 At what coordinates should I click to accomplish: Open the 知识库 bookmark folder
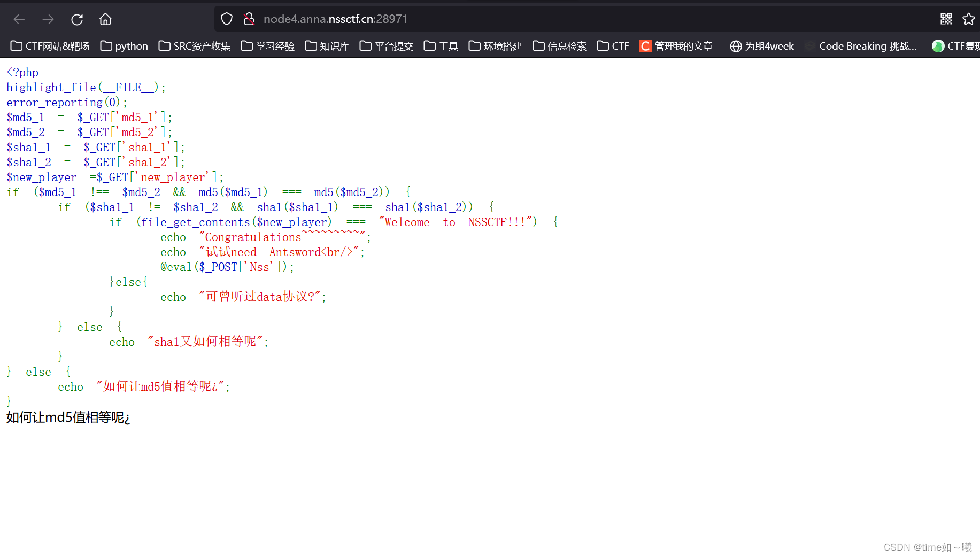[327, 46]
